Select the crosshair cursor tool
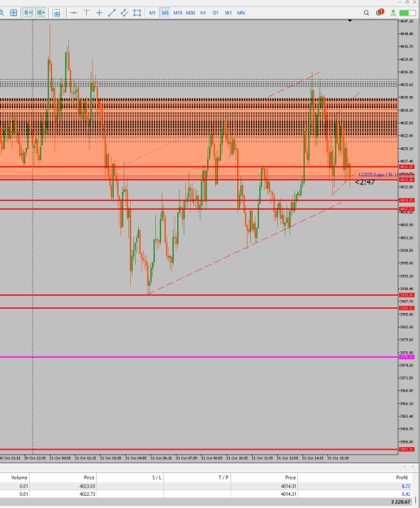Screen dimensions: 420x508 (99, 13)
